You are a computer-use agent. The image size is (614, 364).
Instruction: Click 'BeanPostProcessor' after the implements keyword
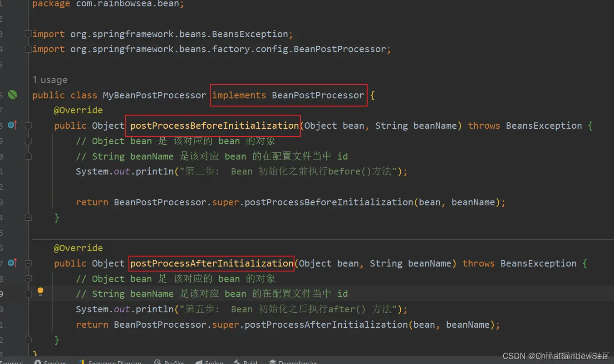tap(318, 95)
